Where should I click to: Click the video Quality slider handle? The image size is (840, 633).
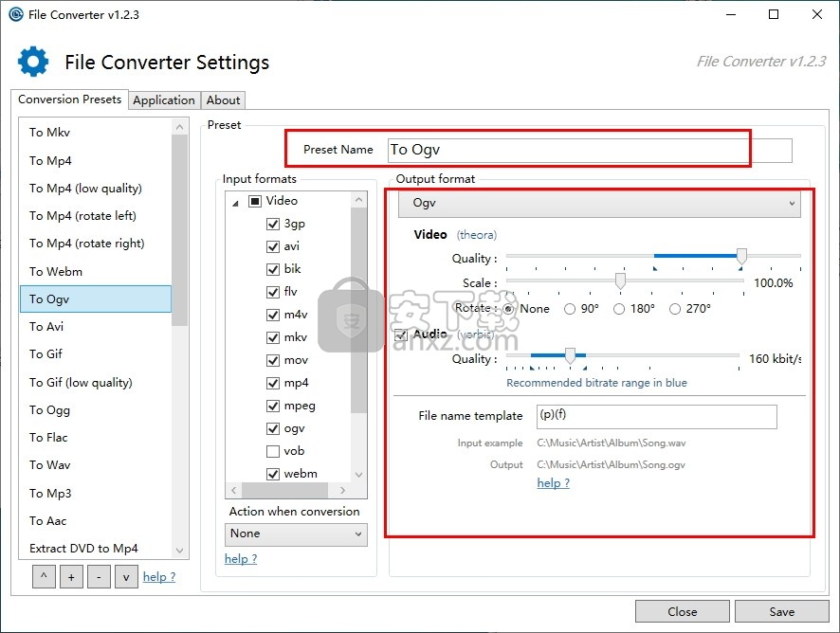pyautogui.click(x=741, y=256)
